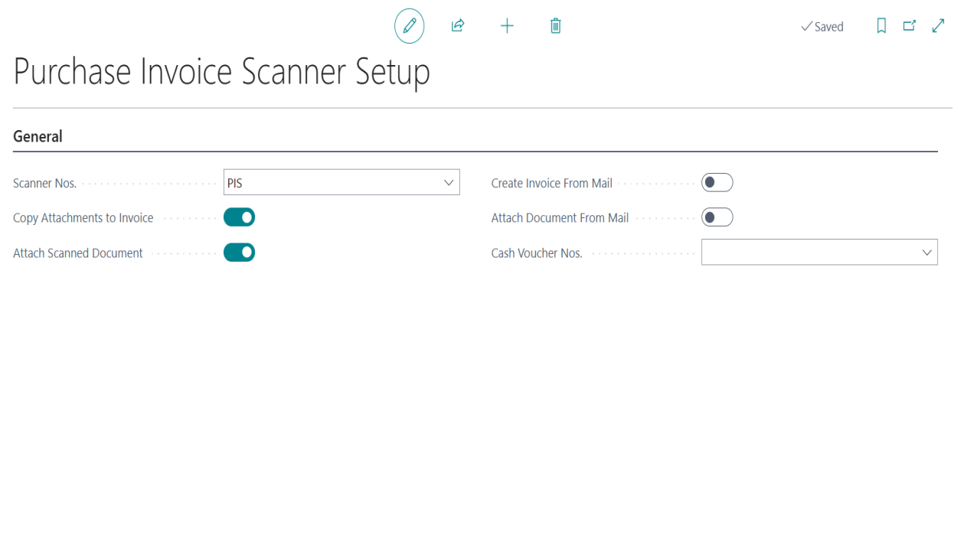Image resolution: width=980 pixels, height=551 pixels.
Task: Click the Scanner Nos. field label
Action: pos(45,183)
